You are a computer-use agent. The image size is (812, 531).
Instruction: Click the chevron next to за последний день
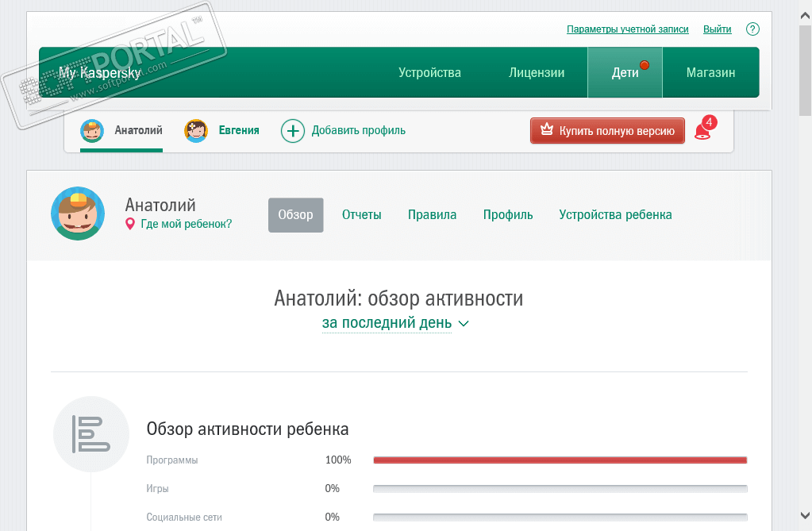click(x=464, y=324)
